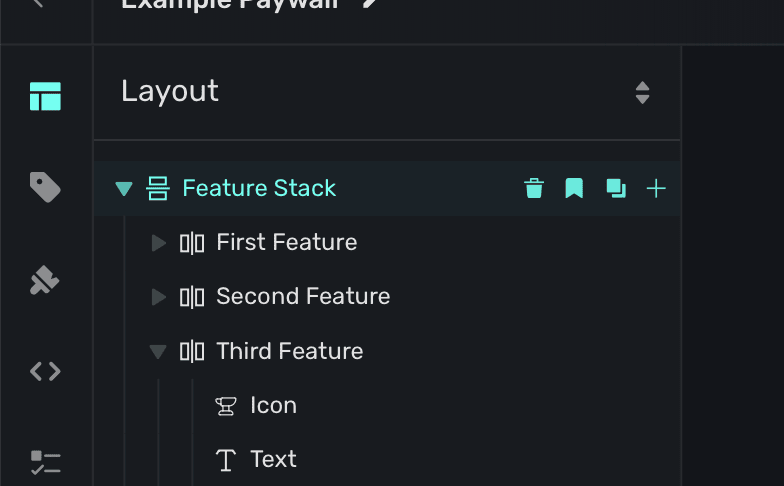784x486 pixels.
Task: Select the Second Feature layer
Action: pyautogui.click(x=303, y=297)
